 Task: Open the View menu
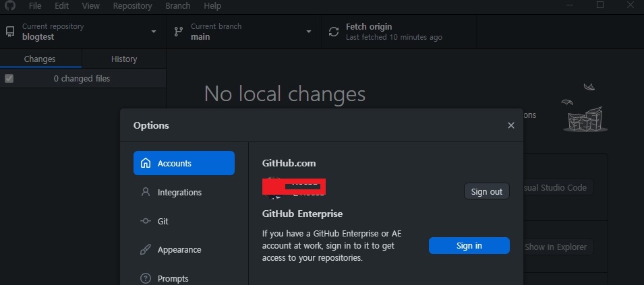click(x=90, y=6)
